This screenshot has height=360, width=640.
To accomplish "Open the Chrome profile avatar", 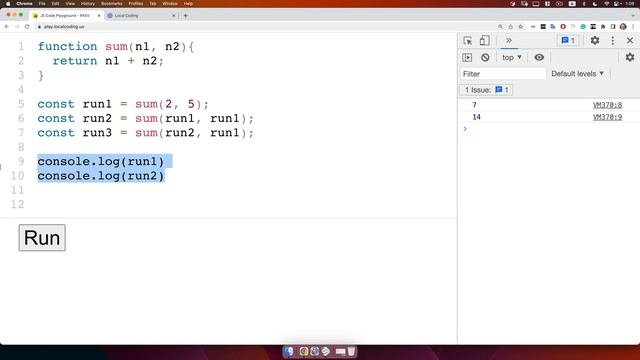I will coord(623,27).
